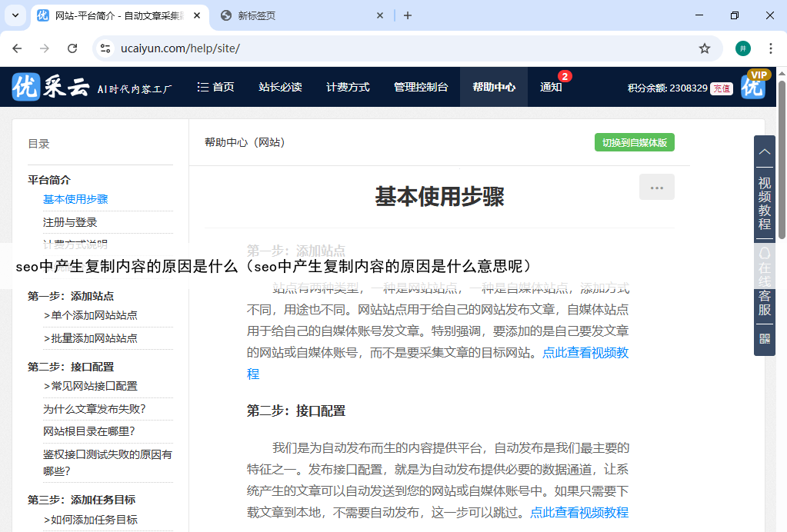
Task: Click the back-to-top arrow in right sidebar
Action: coord(764,151)
